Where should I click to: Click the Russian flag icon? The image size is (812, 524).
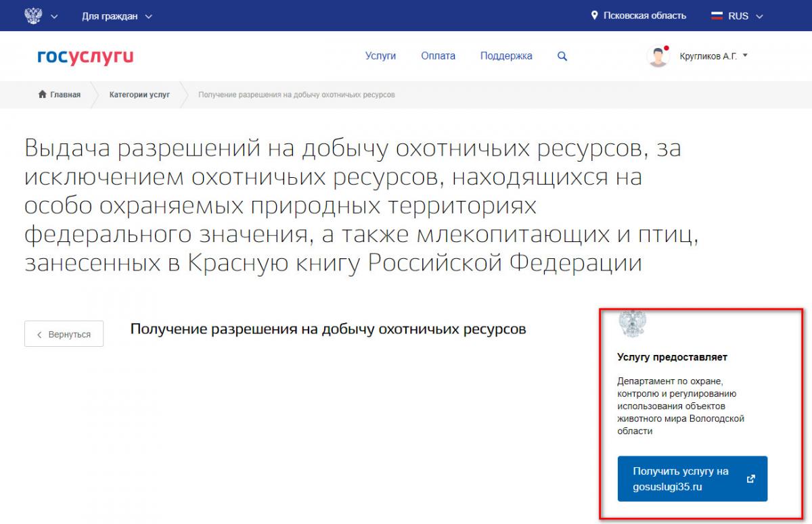pos(717,16)
